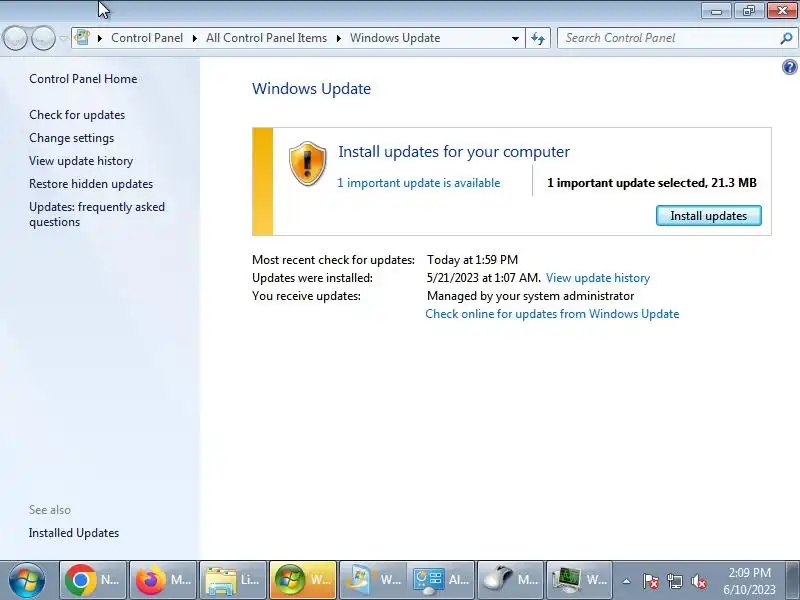Open the Mouse properties taskbar item
Viewport: 800px width, 600px height.
point(511,580)
